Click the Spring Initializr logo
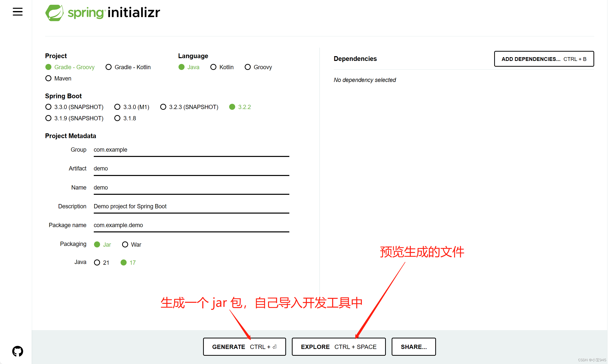The width and height of the screenshot is (610, 364). pos(103,13)
